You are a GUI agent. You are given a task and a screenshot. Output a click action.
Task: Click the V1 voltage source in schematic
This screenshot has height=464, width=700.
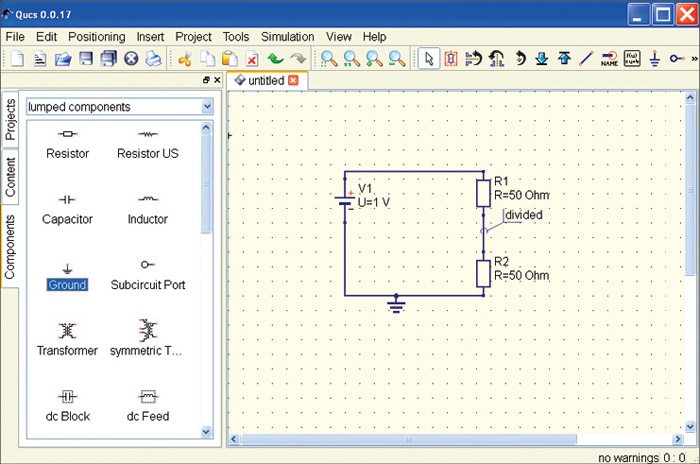click(345, 196)
